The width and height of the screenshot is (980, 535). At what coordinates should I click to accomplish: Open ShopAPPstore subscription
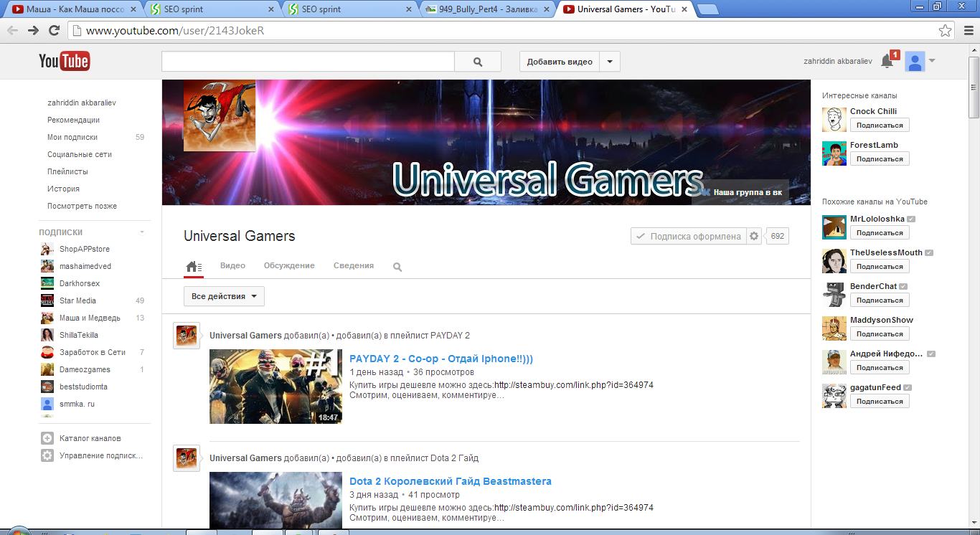(x=85, y=249)
